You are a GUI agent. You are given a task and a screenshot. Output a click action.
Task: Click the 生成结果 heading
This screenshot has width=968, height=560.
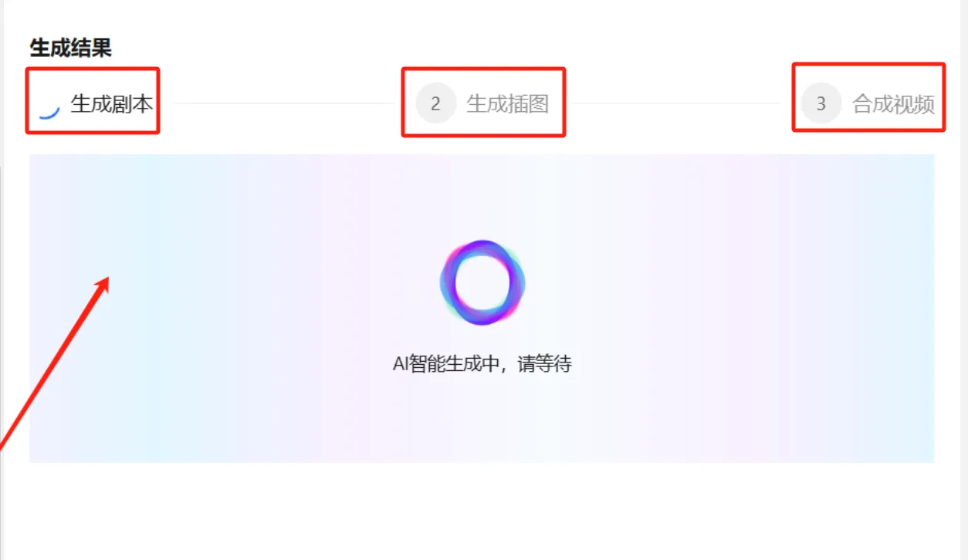click(71, 48)
